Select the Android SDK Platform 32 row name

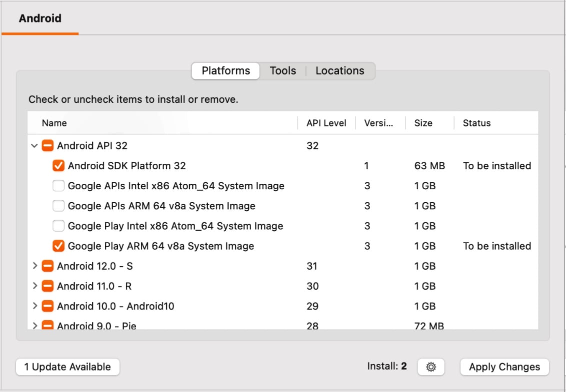pos(126,166)
